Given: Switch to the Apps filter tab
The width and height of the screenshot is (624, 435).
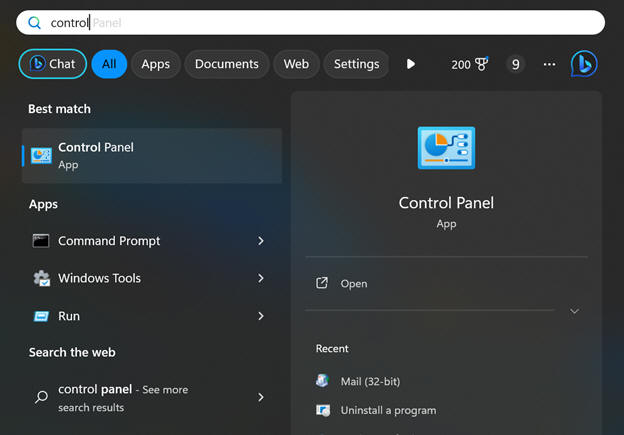Looking at the screenshot, I should point(156,64).
